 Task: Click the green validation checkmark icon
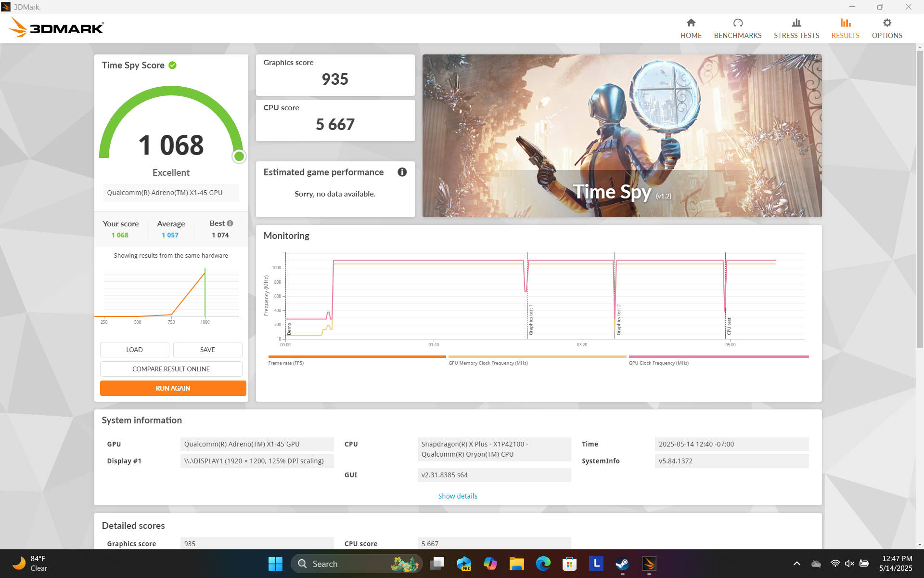[x=172, y=65]
